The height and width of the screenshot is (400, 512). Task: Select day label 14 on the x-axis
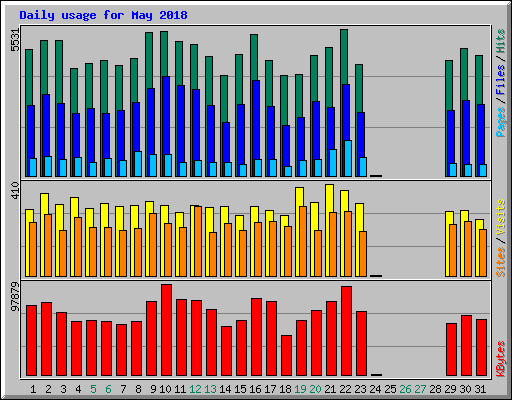(x=225, y=389)
